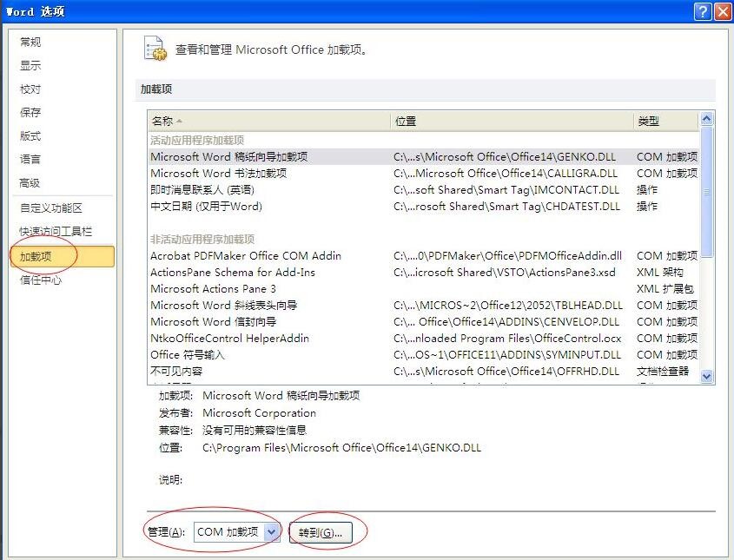Select Office 符号输入 row
This screenshot has height=560, width=734.
coord(424,354)
